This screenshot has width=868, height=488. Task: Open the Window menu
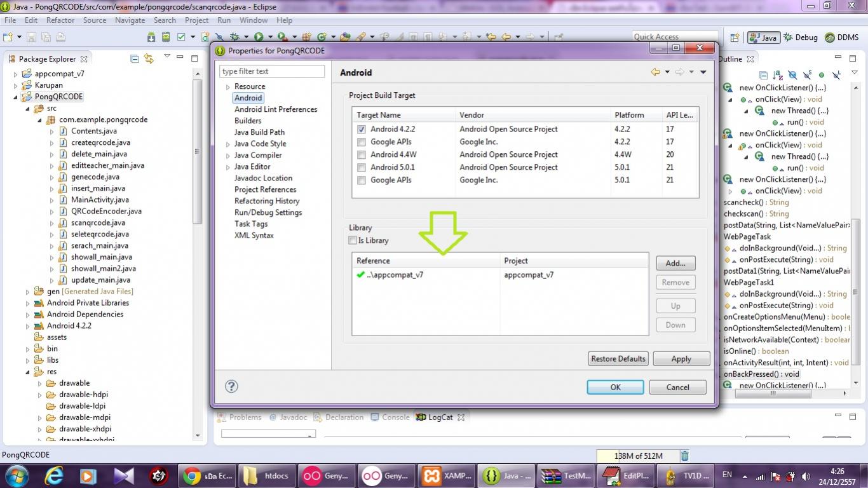(x=254, y=20)
